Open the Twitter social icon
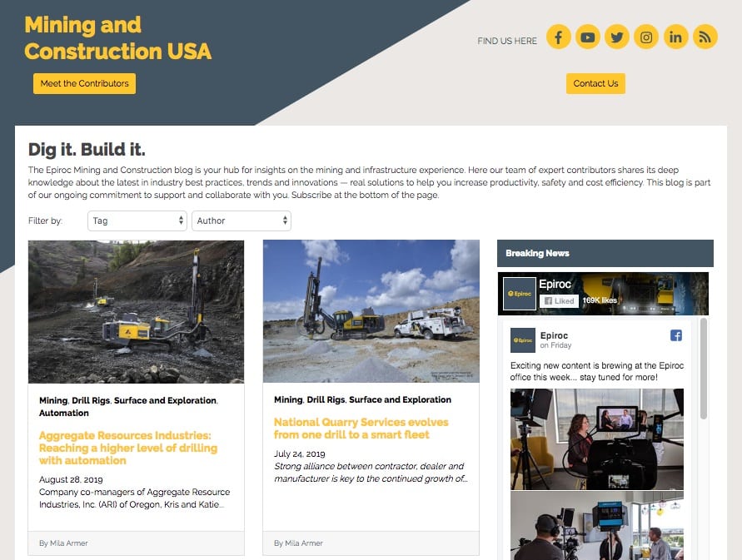The height and width of the screenshot is (560, 742). (x=617, y=37)
